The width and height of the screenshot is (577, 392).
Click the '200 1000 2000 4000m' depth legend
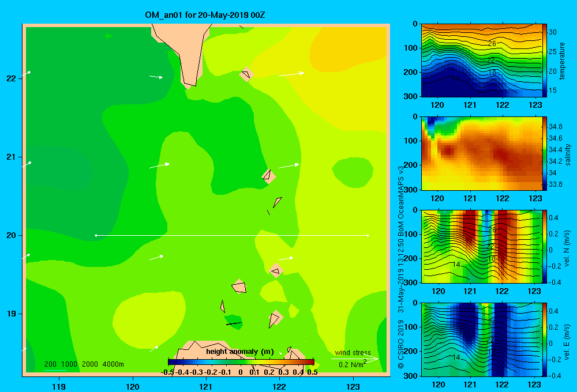click(x=84, y=364)
